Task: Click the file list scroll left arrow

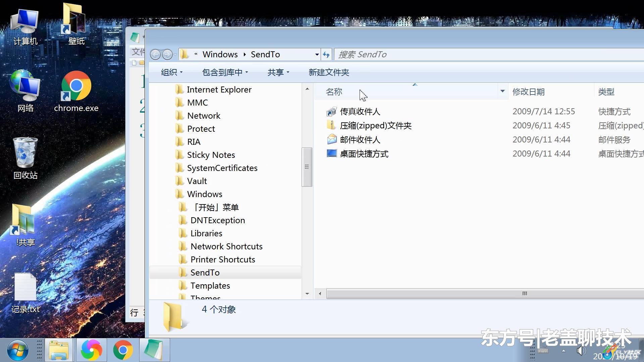Action: pos(320,294)
